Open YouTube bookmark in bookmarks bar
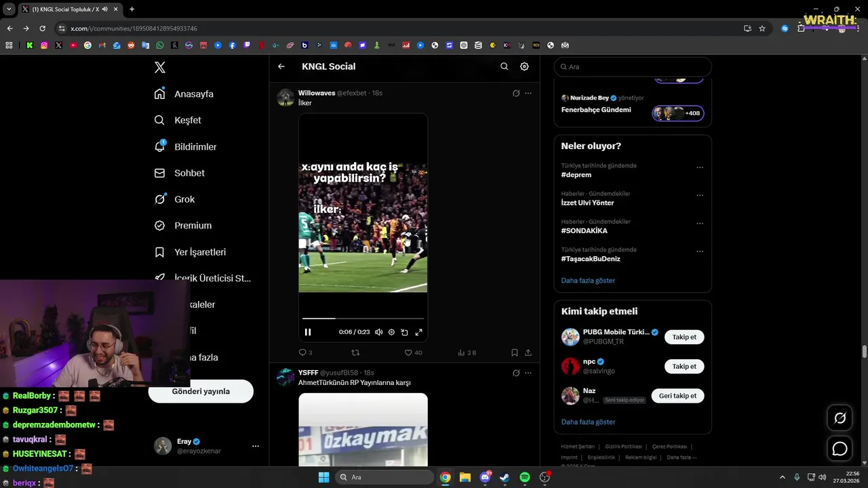This screenshot has width=868, height=488. pyautogui.click(x=73, y=45)
